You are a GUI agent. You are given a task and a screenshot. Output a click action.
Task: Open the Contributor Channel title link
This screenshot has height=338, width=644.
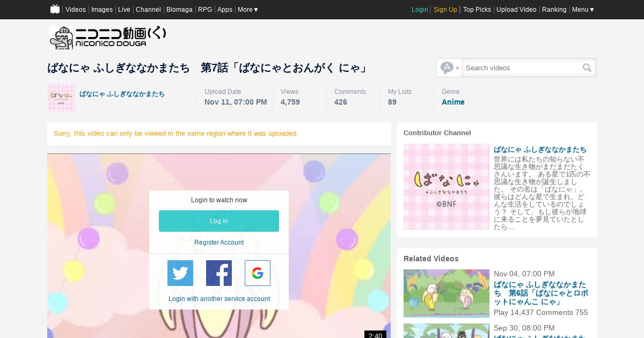(x=540, y=150)
